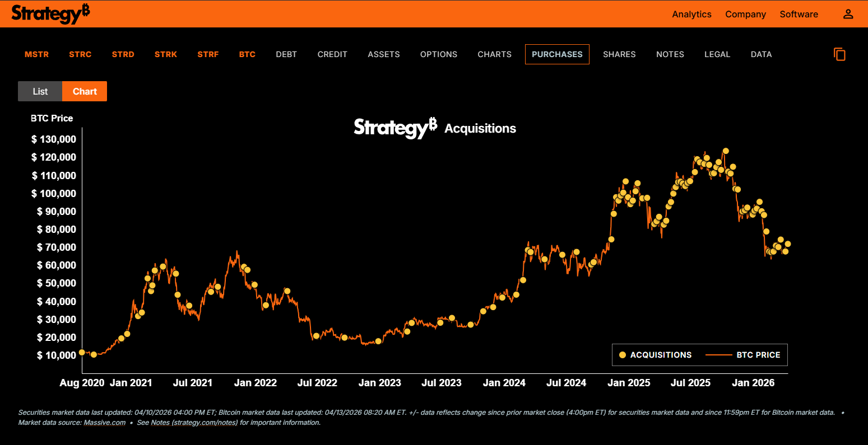Toggle ACQUISITIONS series in chart legend
This screenshot has width=868, height=445.
[655, 355]
